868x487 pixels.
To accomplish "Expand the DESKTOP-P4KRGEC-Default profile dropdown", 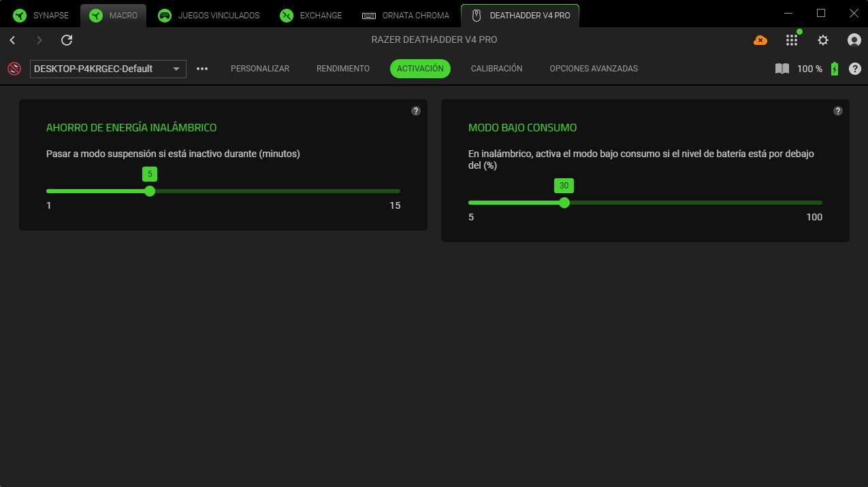I will (108, 69).
